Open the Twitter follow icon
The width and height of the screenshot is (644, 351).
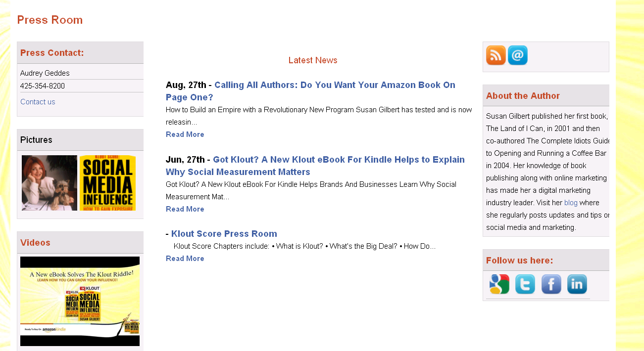click(x=525, y=284)
